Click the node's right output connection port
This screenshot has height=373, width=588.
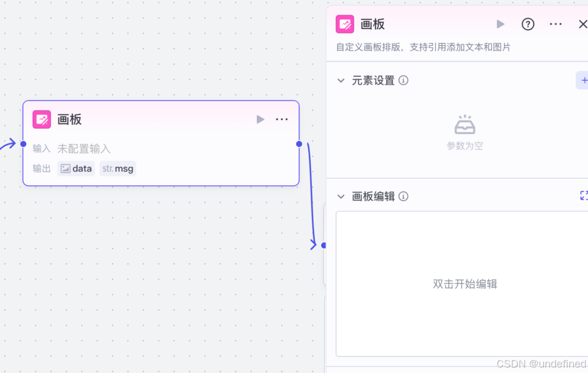(x=299, y=144)
